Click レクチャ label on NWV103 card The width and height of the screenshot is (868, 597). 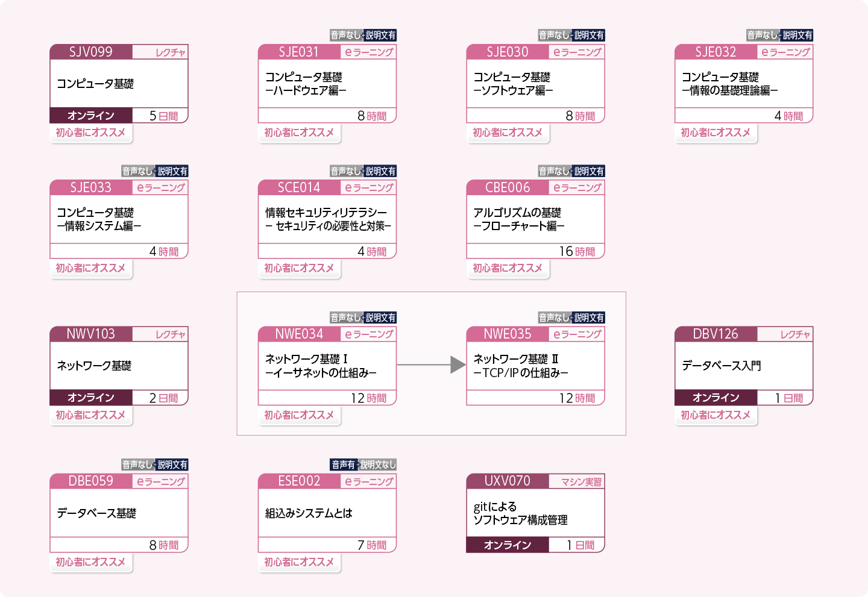tap(171, 334)
